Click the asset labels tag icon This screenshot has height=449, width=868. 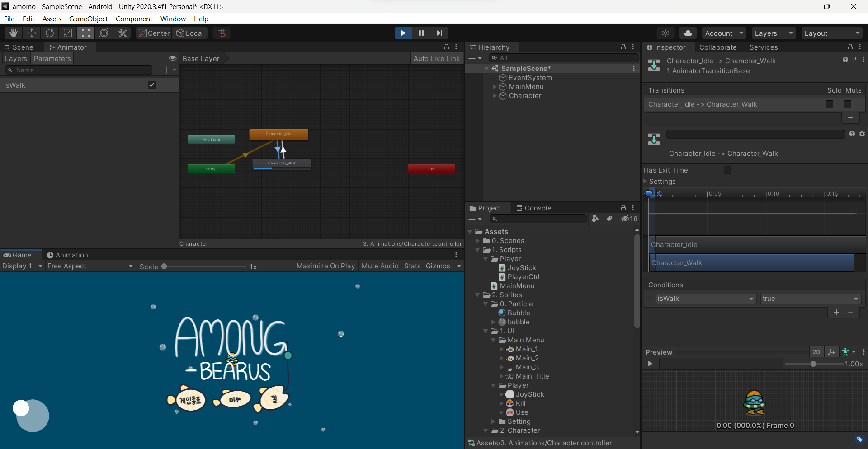(x=859, y=440)
